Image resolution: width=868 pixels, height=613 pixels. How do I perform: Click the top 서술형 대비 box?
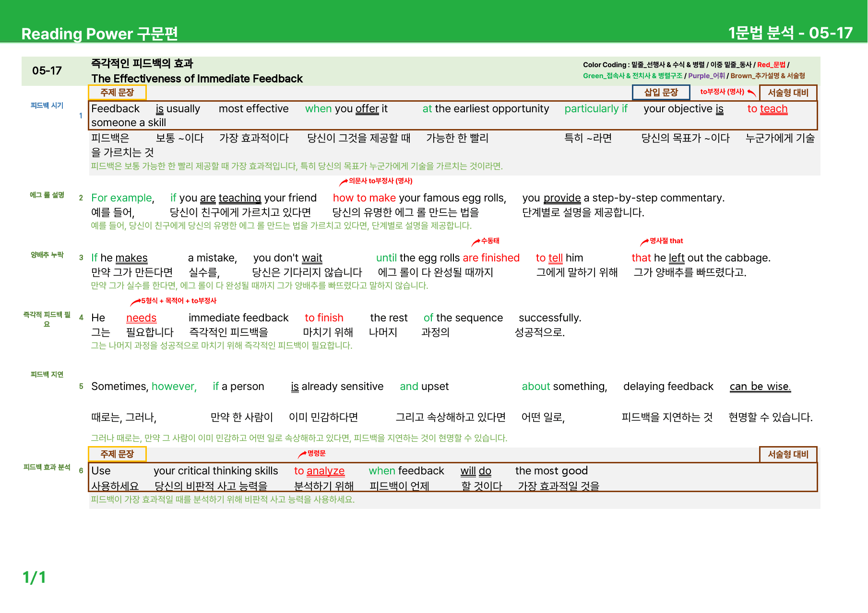pyautogui.click(x=788, y=93)
